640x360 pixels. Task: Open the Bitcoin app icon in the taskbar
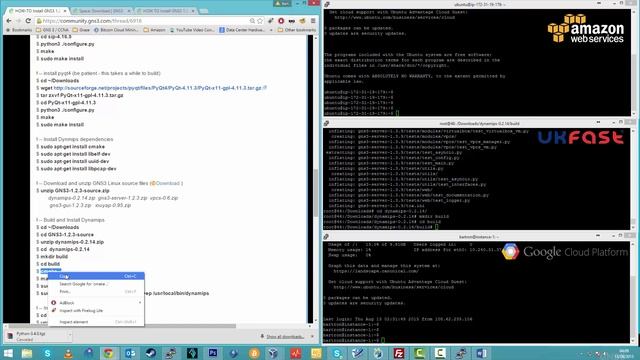pyautogui.click(x=254, y=353)
